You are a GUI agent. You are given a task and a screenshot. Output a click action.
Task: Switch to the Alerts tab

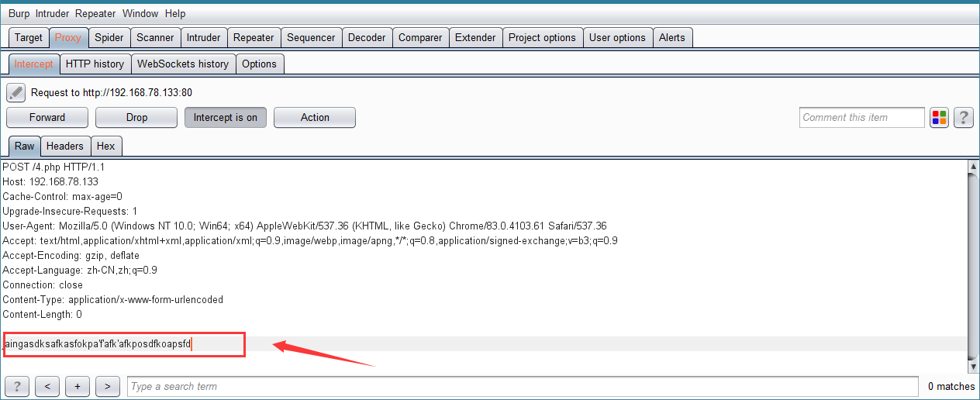click(672, 37)
